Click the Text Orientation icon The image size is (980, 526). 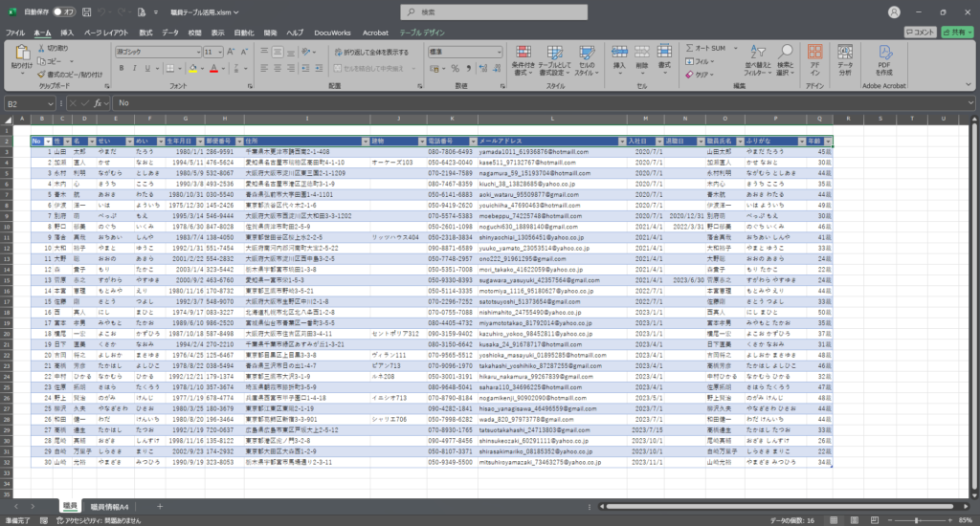click(306, 52)
